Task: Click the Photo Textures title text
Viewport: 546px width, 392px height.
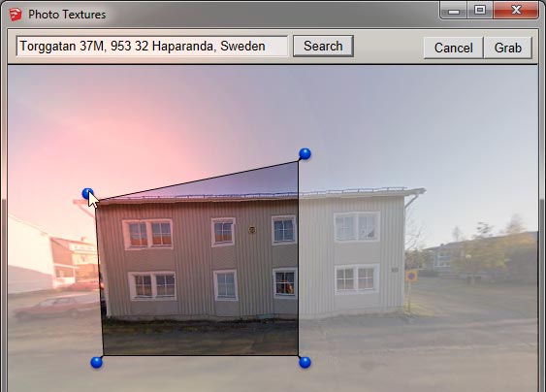Action: tap(67, 15)
